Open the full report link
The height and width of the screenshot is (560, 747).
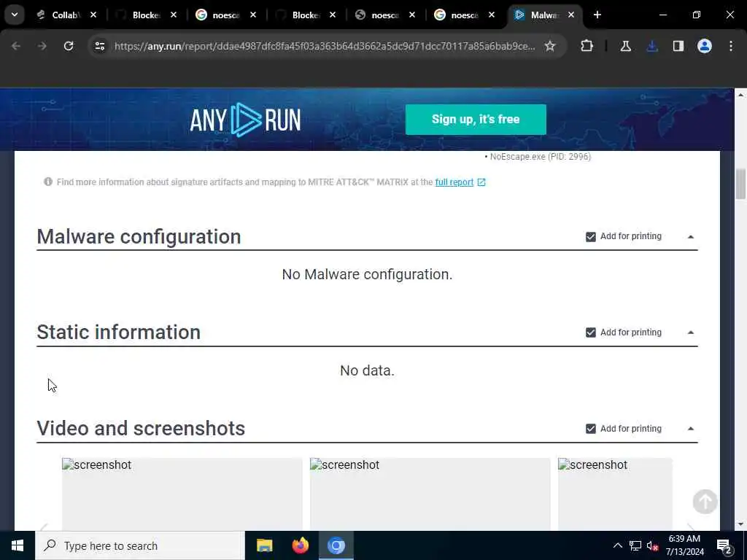[454, 182]
